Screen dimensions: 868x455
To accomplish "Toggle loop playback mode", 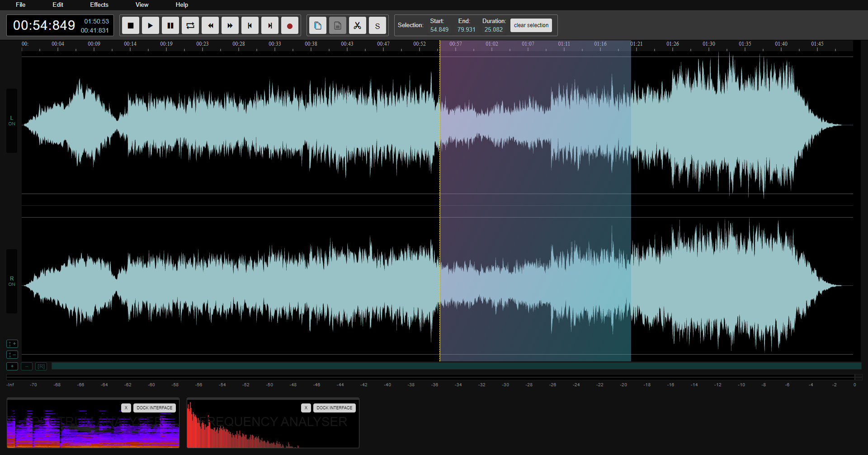I will pos(190,25).
